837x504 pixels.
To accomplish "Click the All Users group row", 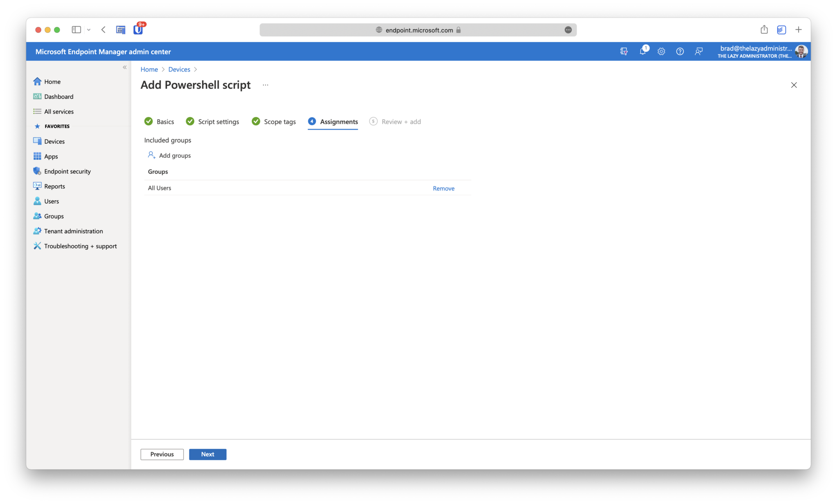I will 308,188.
